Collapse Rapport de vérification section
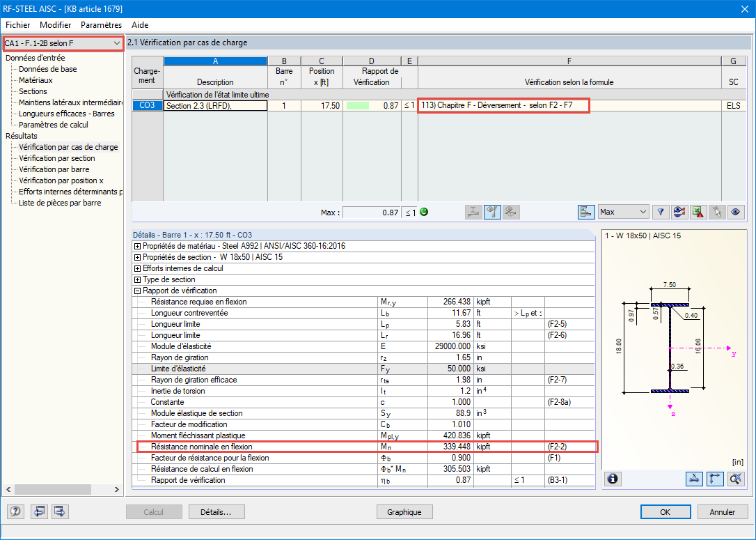Image resolution: width=756 pixels, height=540 pixels. click(137, 291)
